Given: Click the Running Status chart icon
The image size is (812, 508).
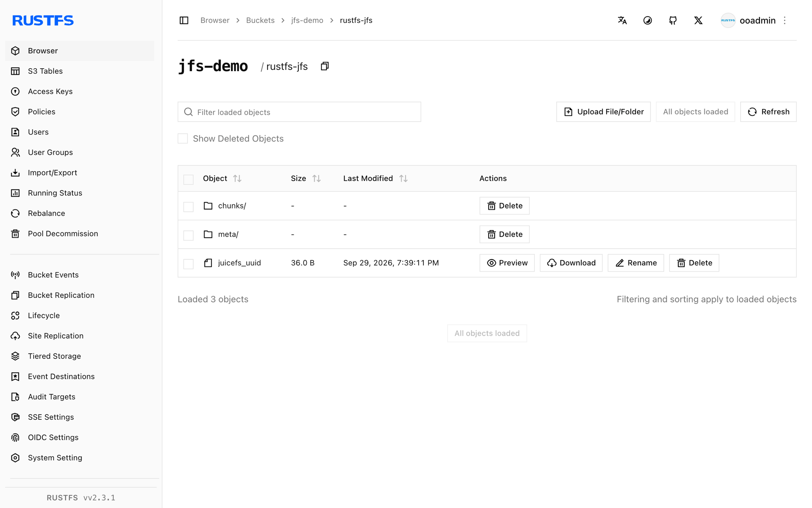Looking at the screenshot, I should [x=15, y=193].
